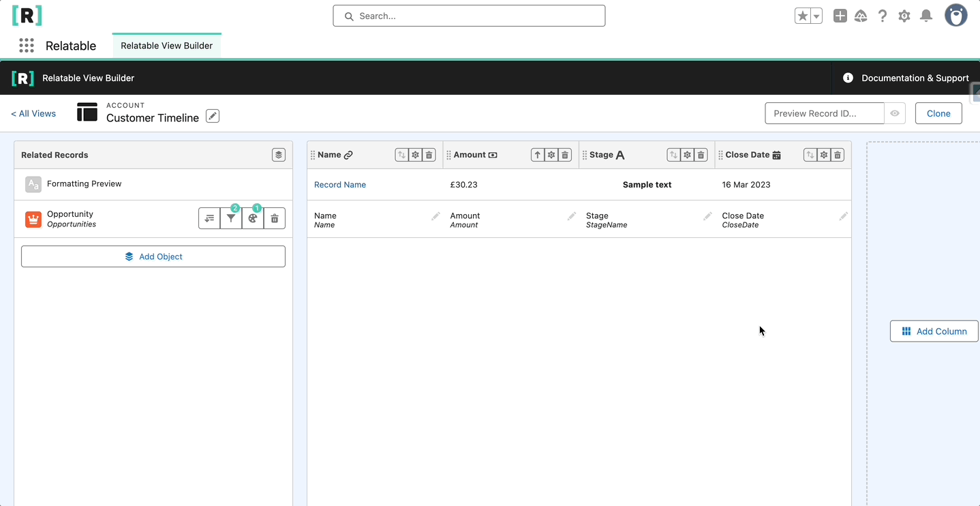The height and width of the screenshot is (506, 980).
Task: Click the £30.23 sample amount
Action: tap(464, 185)
